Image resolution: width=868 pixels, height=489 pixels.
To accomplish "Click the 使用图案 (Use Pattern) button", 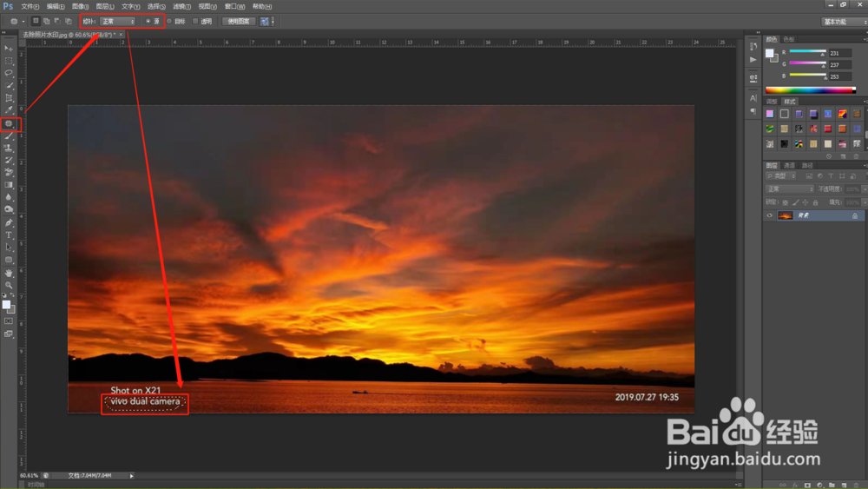I will pos(239,21).
